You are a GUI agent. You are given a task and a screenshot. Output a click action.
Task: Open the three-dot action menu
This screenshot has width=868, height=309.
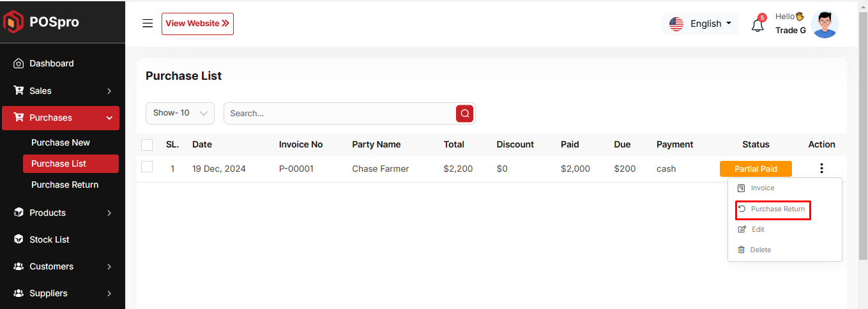click(821, 169)
